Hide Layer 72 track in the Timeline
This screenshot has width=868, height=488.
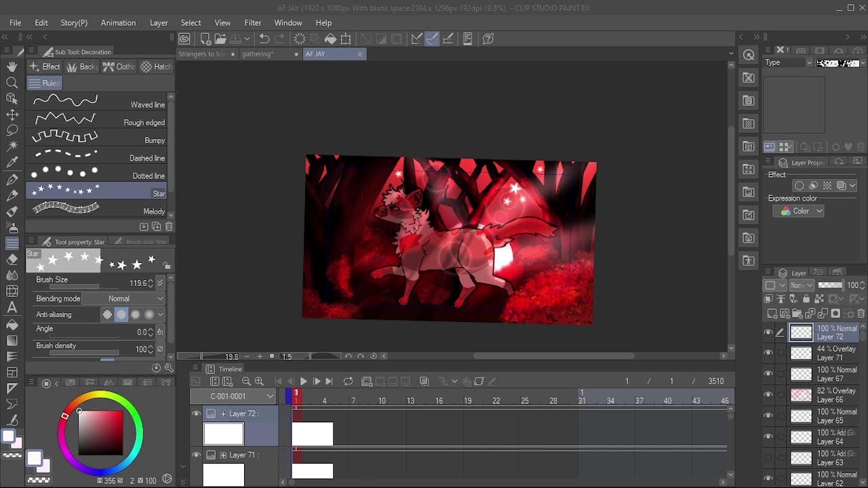[196, 413]
